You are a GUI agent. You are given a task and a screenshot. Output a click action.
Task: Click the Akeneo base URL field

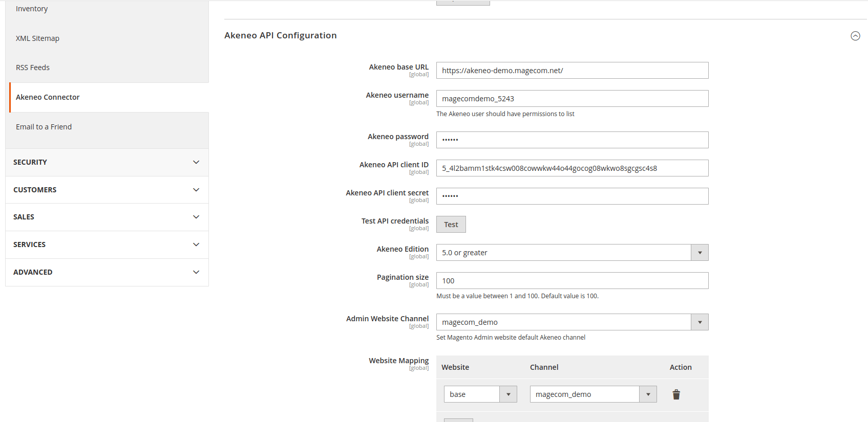tap(572, 71)
